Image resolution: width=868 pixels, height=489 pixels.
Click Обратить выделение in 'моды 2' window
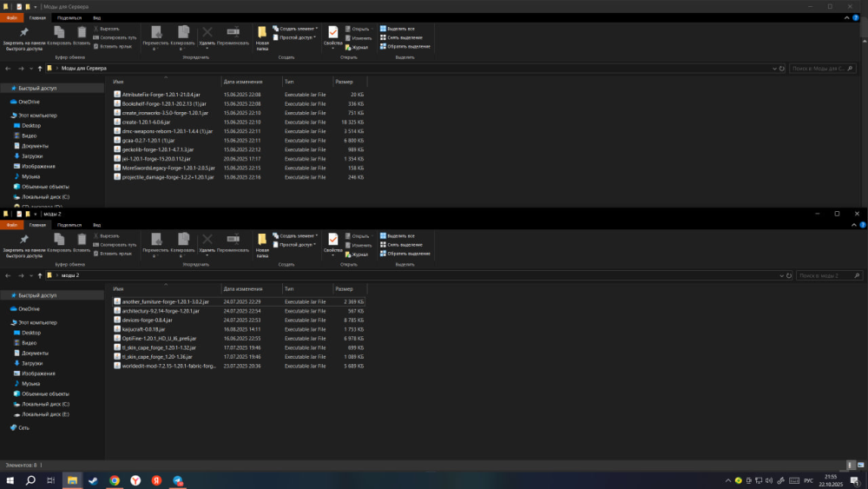(404, 254)
